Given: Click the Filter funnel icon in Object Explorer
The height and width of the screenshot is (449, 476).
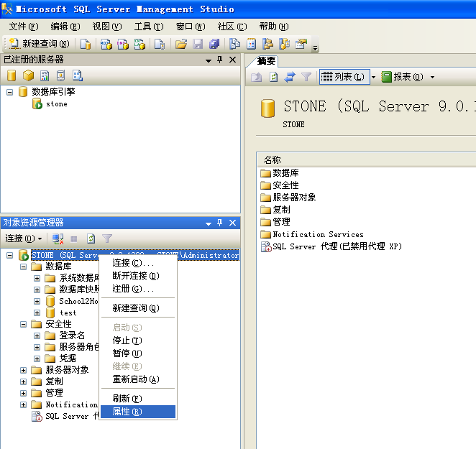Looking at the screenshot, I should pyautogui.click(x=107, y=239).
